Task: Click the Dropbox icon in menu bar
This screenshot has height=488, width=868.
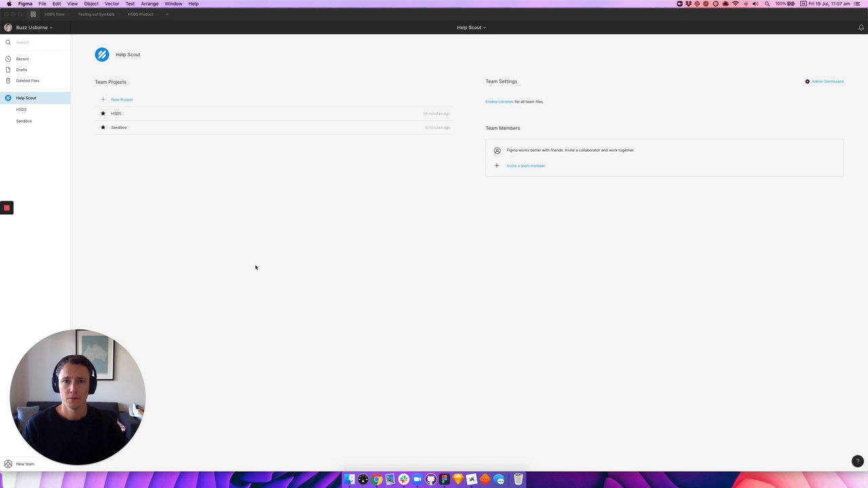Action: coord(688,3)
